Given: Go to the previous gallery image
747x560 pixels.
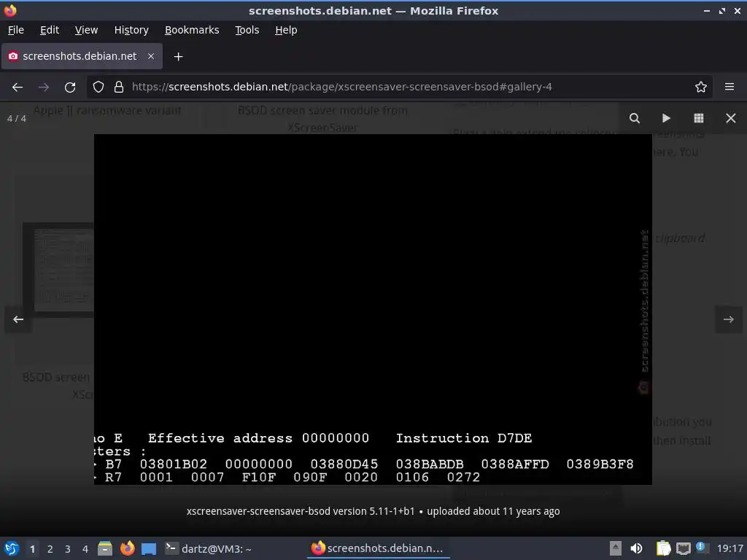Looking at the screenshot, I should 18,319.
